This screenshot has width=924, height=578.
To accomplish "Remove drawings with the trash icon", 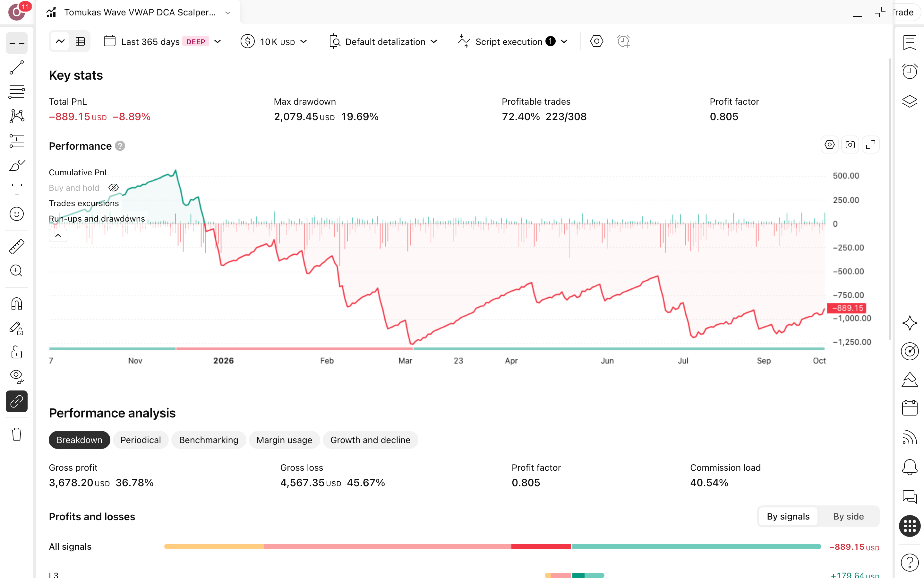I will point(17,434).
